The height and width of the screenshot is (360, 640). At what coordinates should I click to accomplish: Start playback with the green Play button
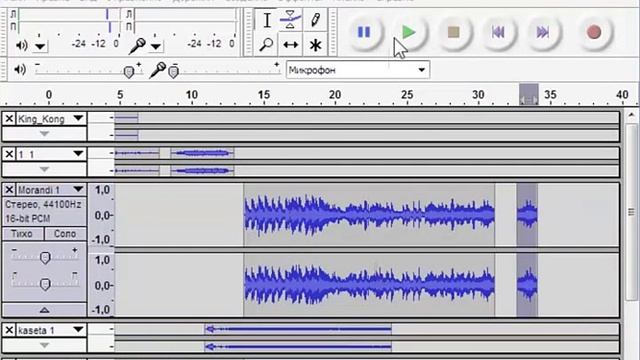point(409,32)
